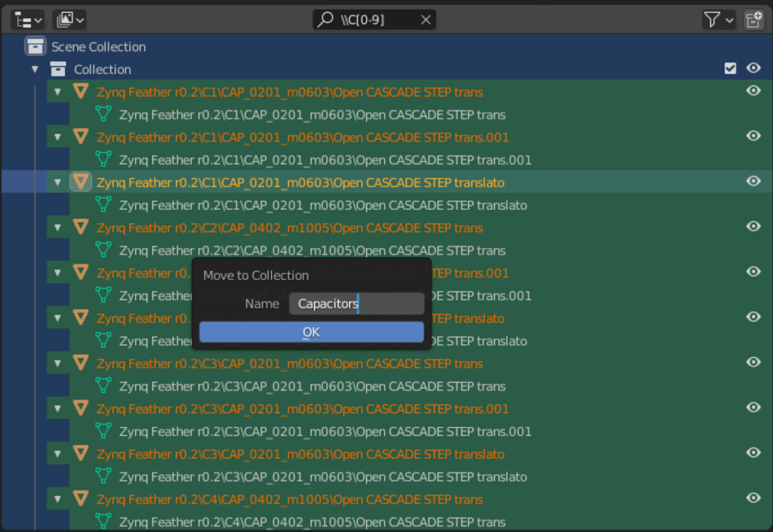Uncheck the Collection exclude checkbox

[x=730, y=68]
